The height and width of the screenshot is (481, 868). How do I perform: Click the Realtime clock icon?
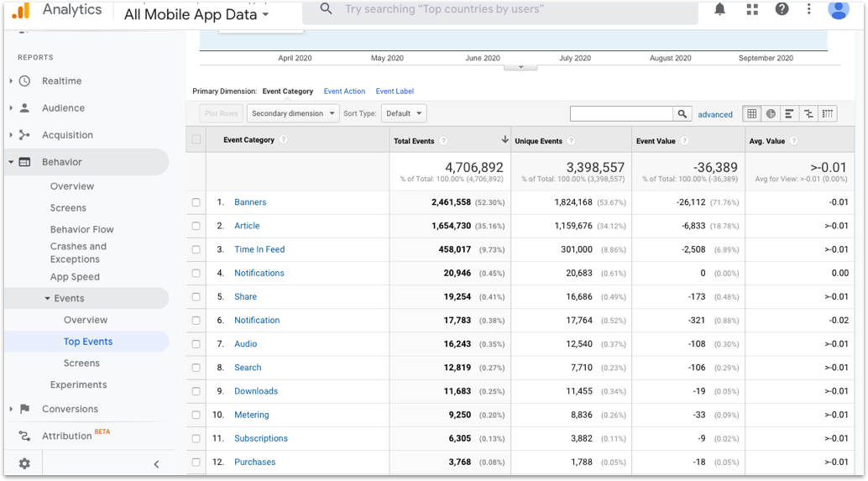[x=25, y=81]
